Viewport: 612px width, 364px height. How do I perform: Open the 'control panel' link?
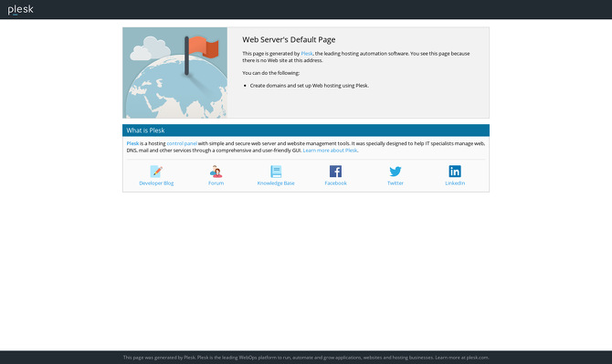point(182,143)
